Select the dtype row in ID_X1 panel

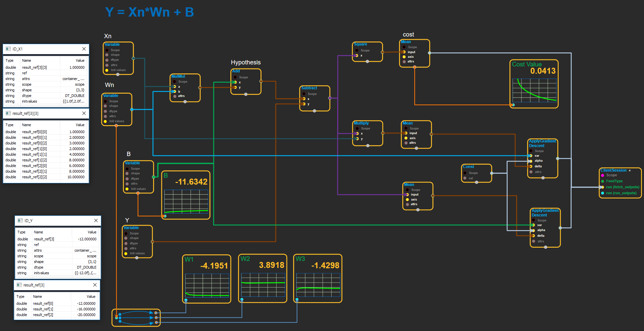point(45,96)
